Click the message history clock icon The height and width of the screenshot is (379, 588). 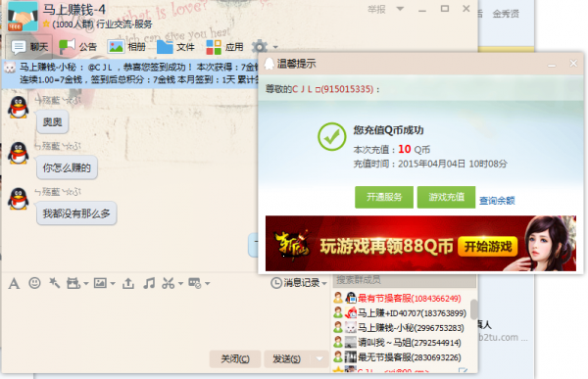276,283
